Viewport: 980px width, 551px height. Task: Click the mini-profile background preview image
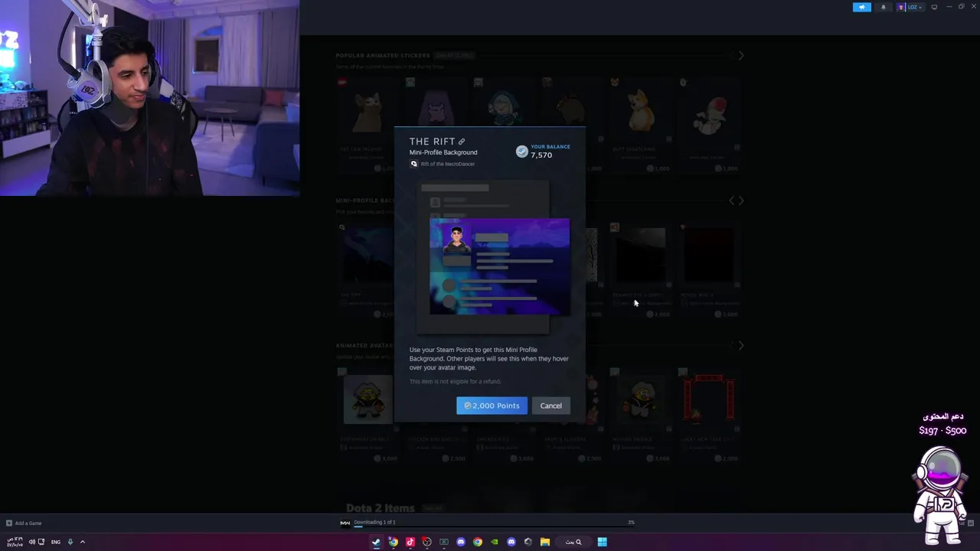pos(499,266)
